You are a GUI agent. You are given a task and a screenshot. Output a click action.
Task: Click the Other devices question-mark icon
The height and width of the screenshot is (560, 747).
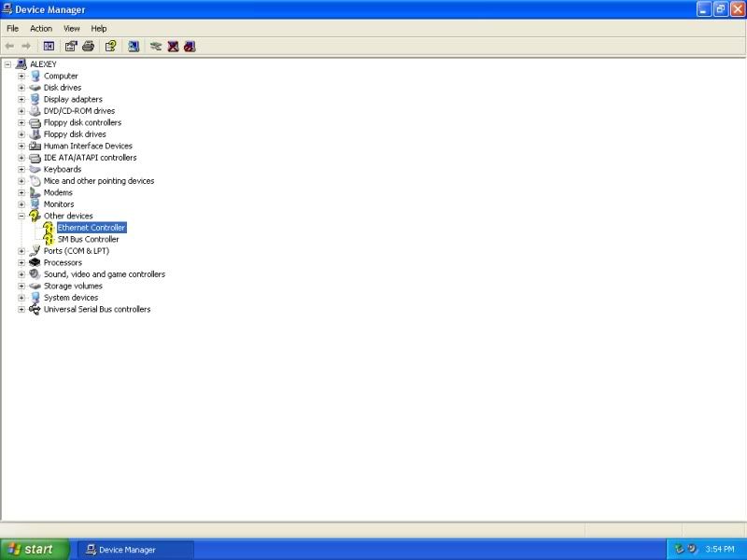click(35, 216)
